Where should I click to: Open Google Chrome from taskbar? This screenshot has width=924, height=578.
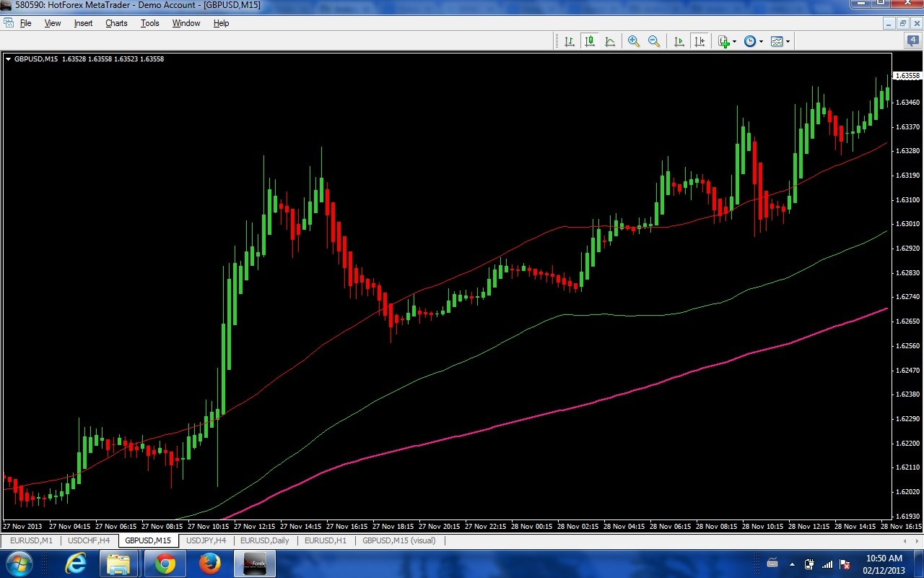[165, 564]
